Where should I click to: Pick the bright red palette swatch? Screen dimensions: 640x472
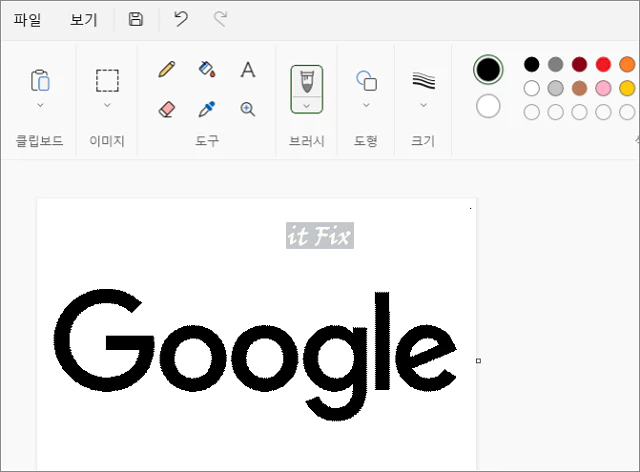pos(603,64)
